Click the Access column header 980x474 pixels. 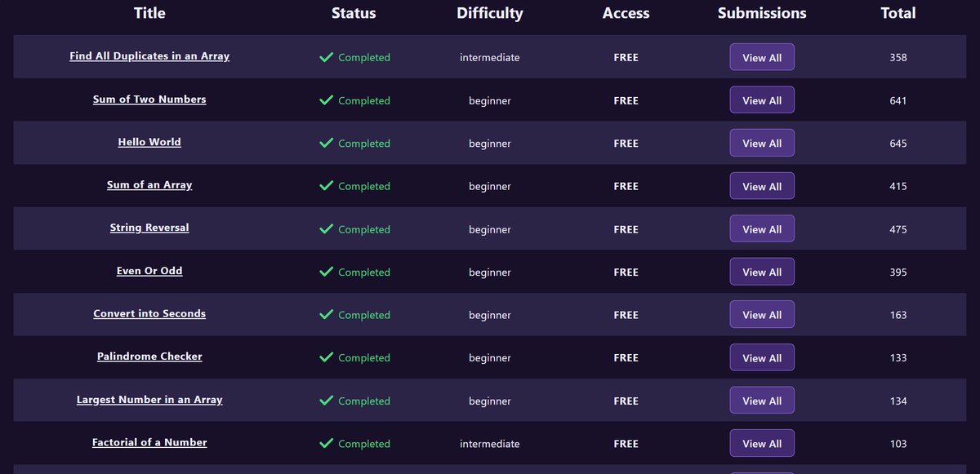tap(626, 13)
